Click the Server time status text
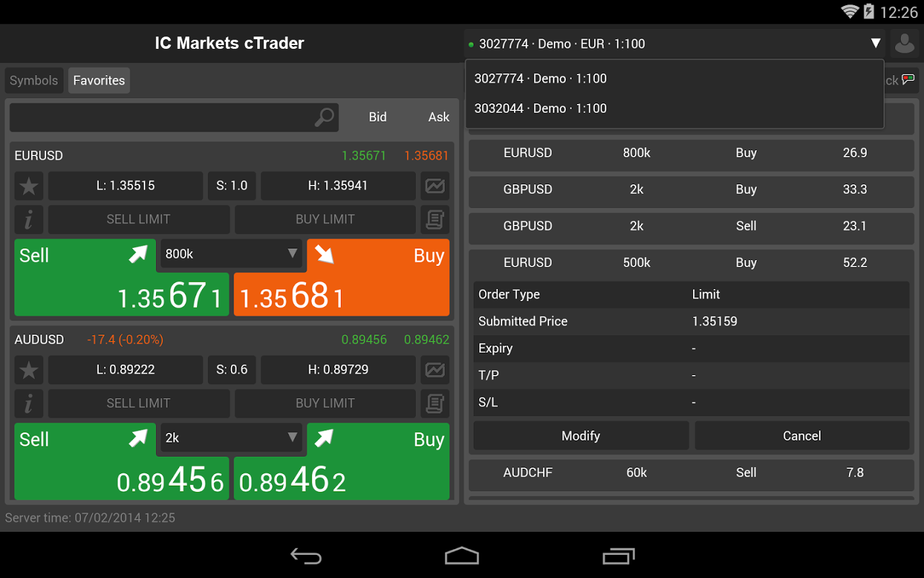Viewport: 924px width, 578px height. 90,518
